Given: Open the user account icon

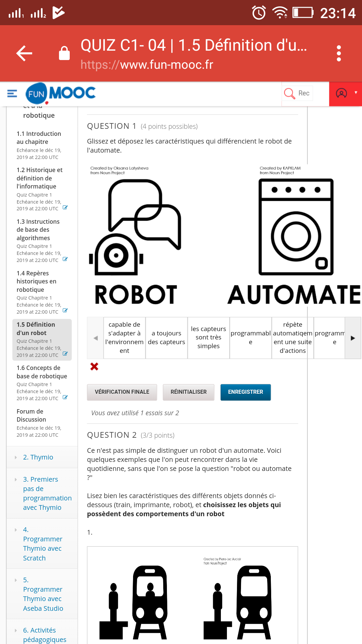Looking at the screenshot, I should [x=341, y=93].
